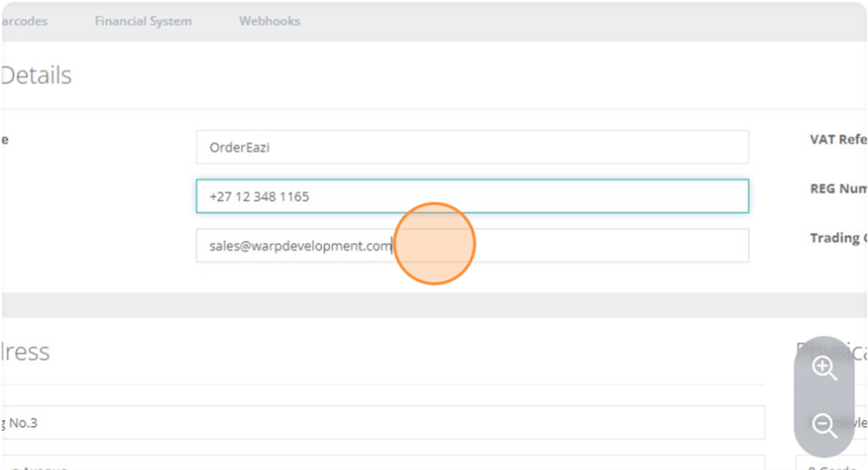Switch to the Webhooks tab
The height and width of the screenshot is (470, 868).
point(270,21)
